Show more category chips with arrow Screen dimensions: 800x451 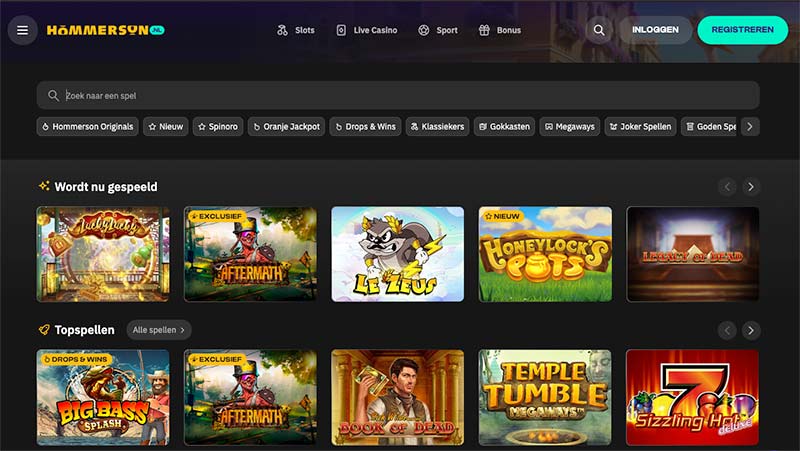click(750, 127)
